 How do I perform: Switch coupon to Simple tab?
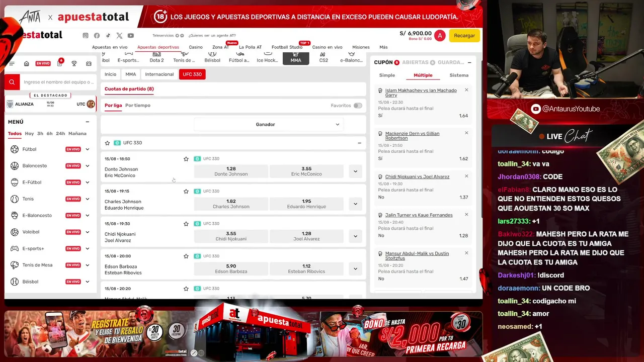[x=387, y=75]
